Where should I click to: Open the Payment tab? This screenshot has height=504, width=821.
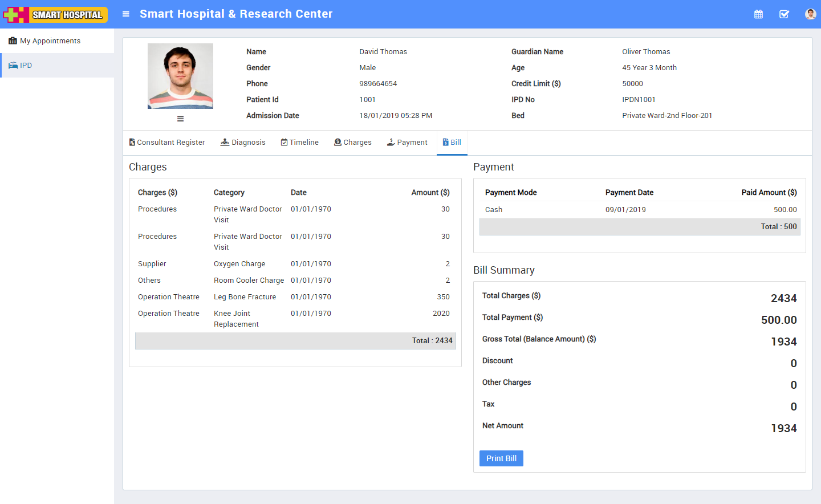pyautogui.click(x=407, y=143)
